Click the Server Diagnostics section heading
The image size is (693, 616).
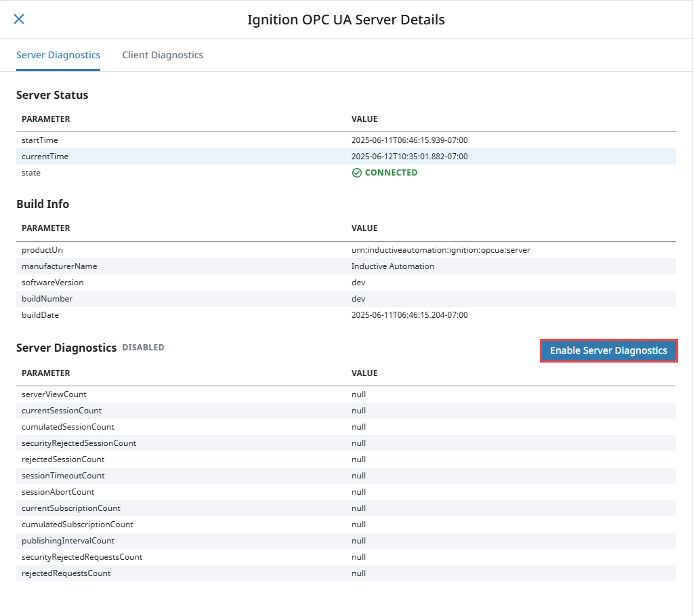tap(66, 348)
